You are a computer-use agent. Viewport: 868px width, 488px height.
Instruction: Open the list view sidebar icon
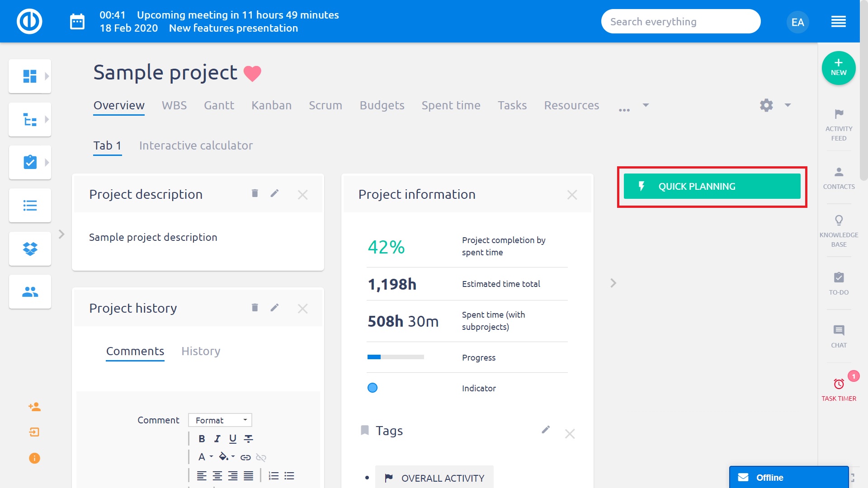coord(30,206)
